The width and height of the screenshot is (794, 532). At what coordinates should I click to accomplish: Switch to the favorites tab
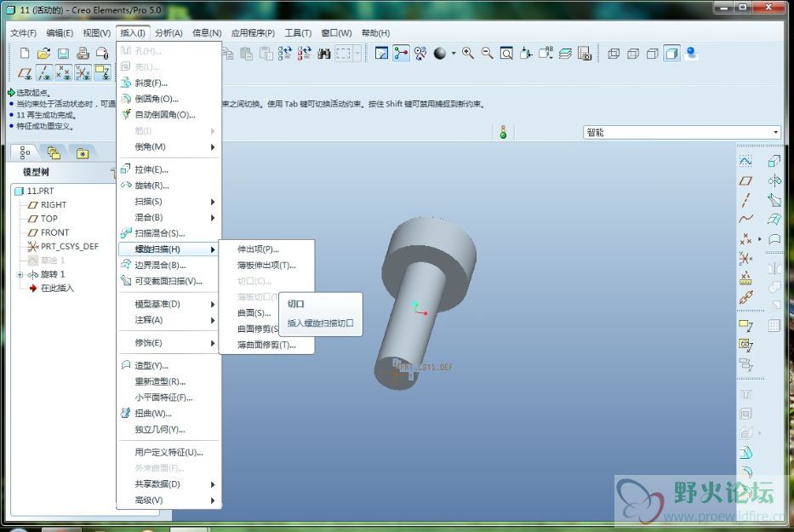[83, 152]
